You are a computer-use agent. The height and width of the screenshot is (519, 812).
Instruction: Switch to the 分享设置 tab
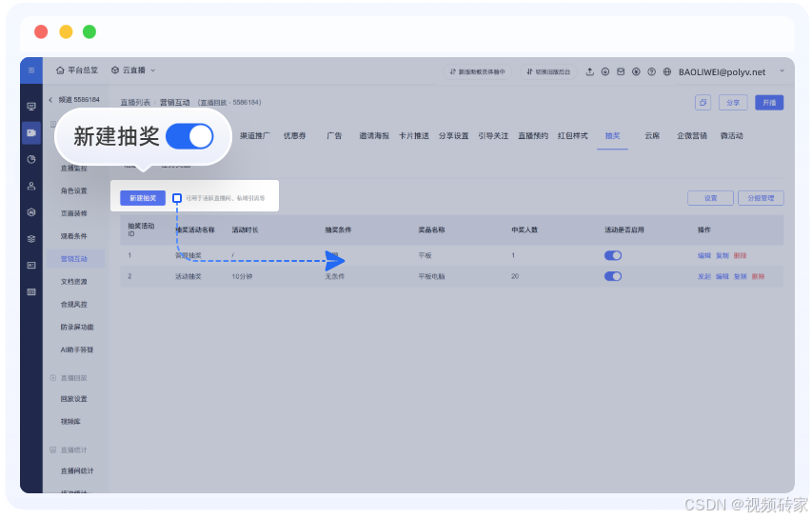point(454,136)
